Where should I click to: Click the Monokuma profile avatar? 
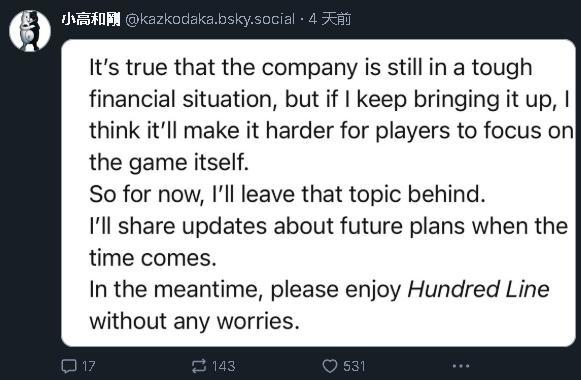pos(30,30)
